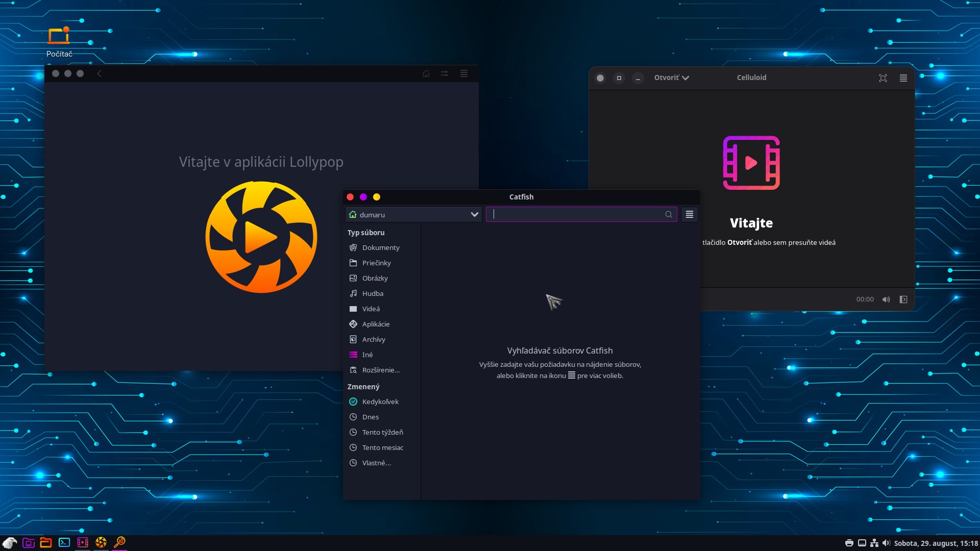Filter Catfish results by Archívy
Image resolution: width=980 pixels, height=551 pixels.
[x=382, y=340]
